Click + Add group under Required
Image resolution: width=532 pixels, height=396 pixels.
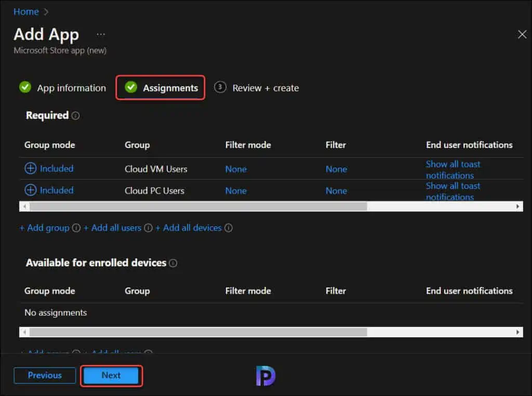pyautogui.click(x=45, y=228)
